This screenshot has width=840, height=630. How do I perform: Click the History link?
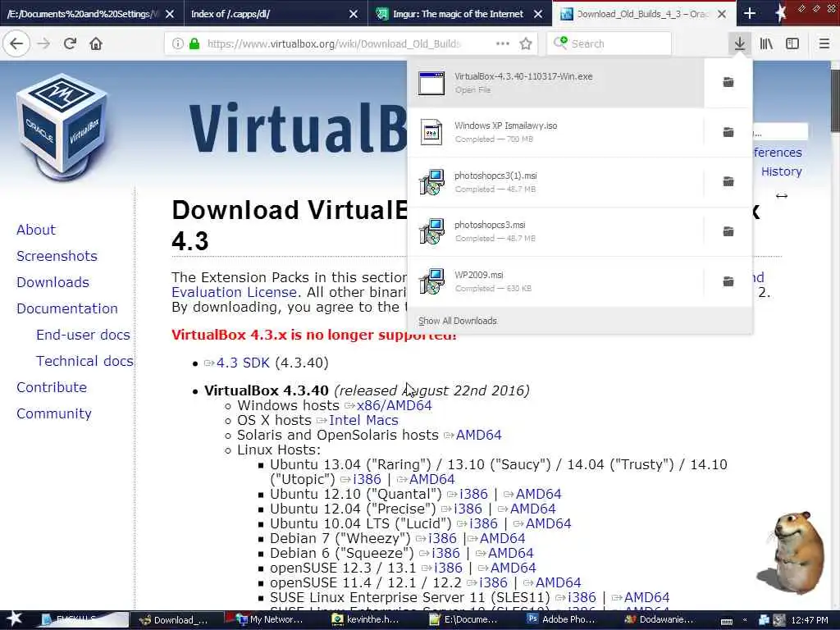point(781,171)
